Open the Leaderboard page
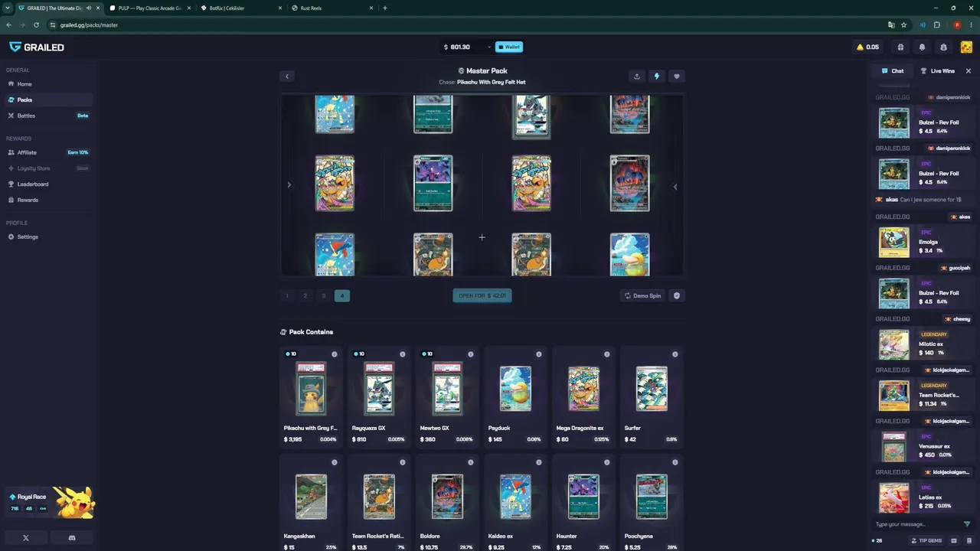 (47, 184)
